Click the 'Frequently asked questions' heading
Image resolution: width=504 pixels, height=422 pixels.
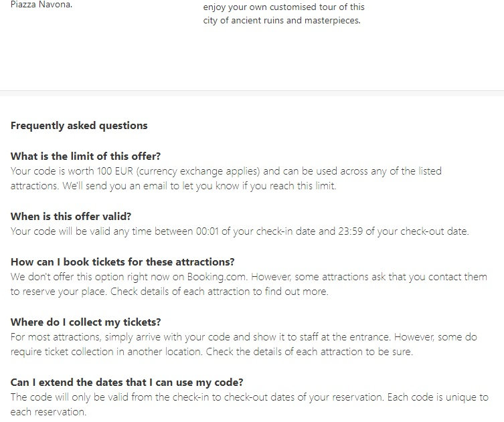79,125
